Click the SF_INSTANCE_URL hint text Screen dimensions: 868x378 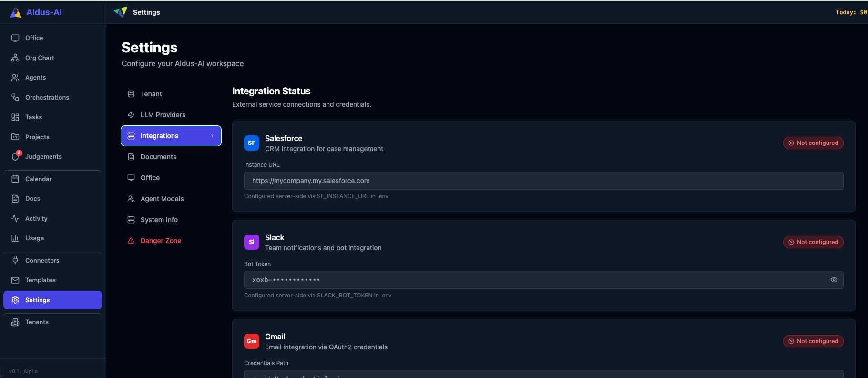point(316,196)
